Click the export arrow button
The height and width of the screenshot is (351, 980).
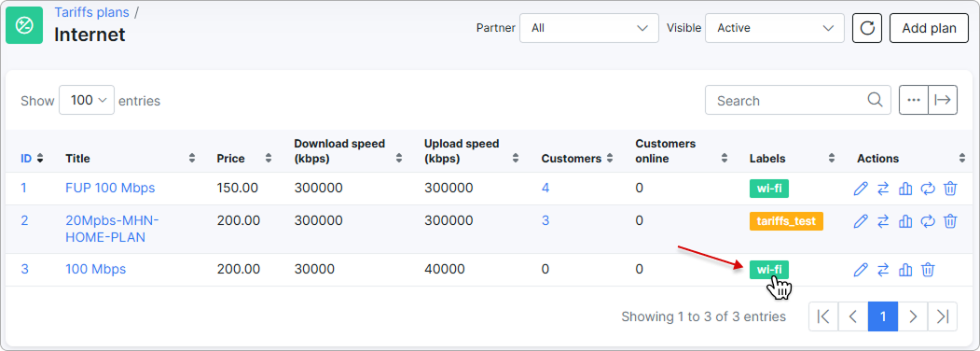pyautogui.click(x=943, y=100)
